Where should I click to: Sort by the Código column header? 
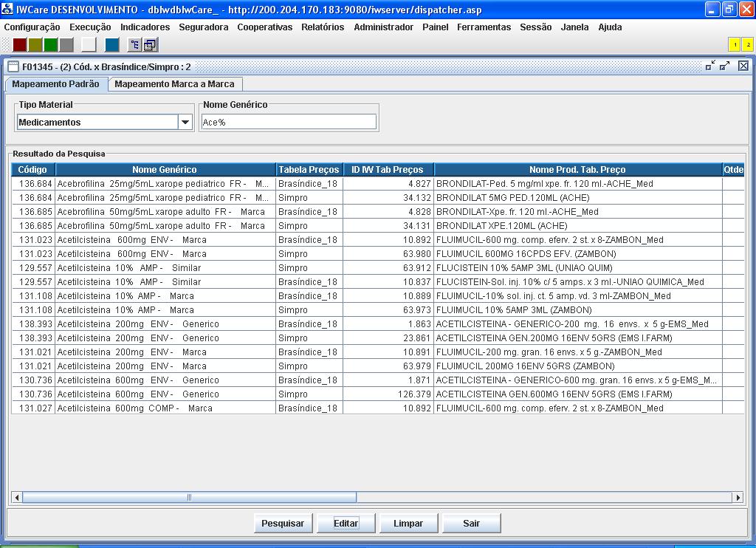32,169
